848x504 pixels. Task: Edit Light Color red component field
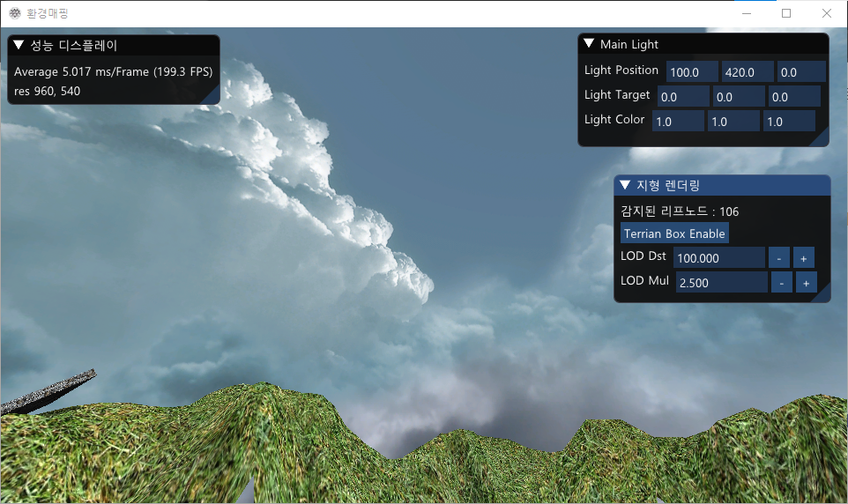(678, 121)
